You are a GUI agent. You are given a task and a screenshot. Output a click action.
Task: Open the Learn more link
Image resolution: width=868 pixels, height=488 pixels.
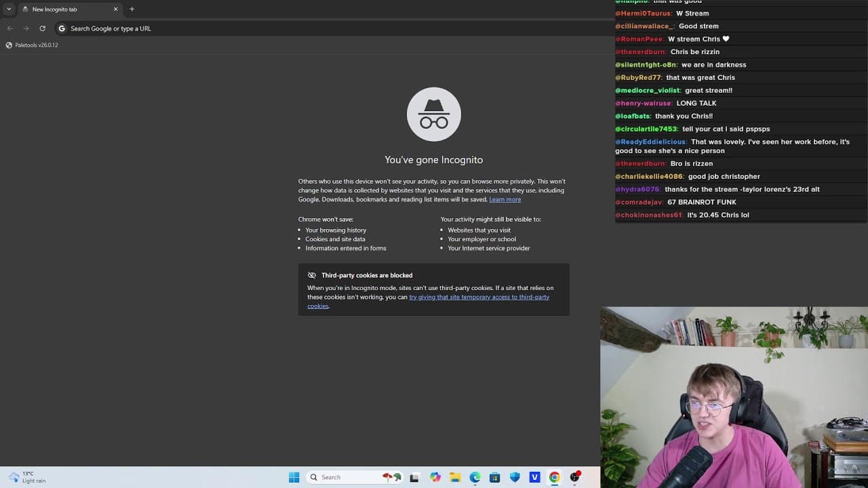tap(505, 199)
